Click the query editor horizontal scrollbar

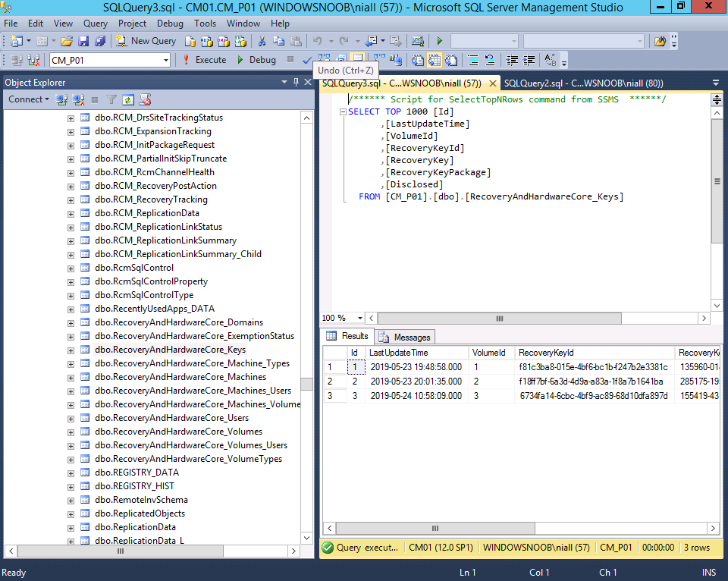pyautogui.click(x=500, y=318)
